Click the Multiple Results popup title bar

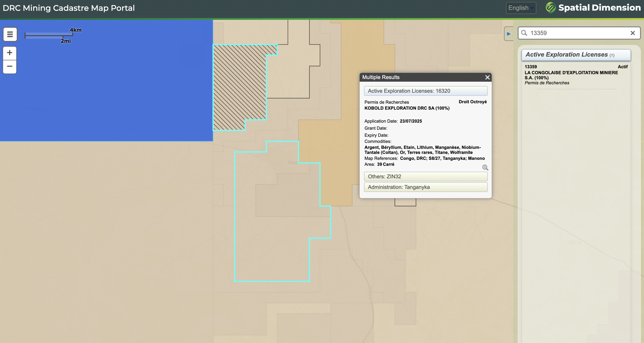(x=425, y=77)
